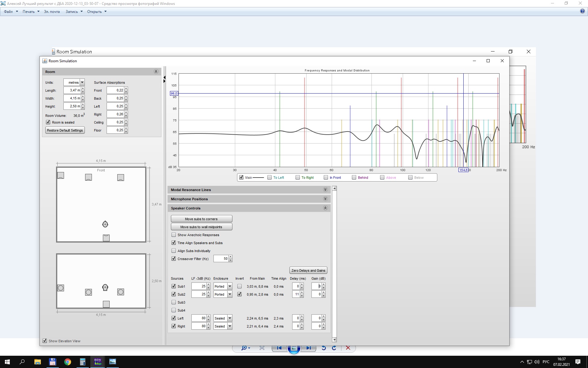588x368 pixels.
Task: Toggle the Invert checkbox for Sub2
Action: [x=239, y=294]
